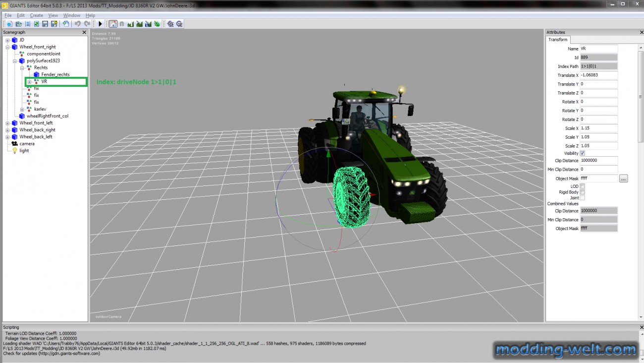Click the Save As floppy icon with star
This screenshot has width=644, height=363.
54,24
